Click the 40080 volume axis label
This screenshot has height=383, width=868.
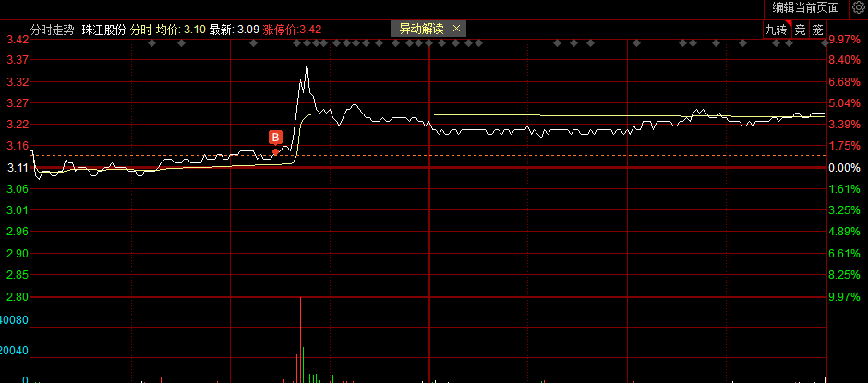click(14, 320)
